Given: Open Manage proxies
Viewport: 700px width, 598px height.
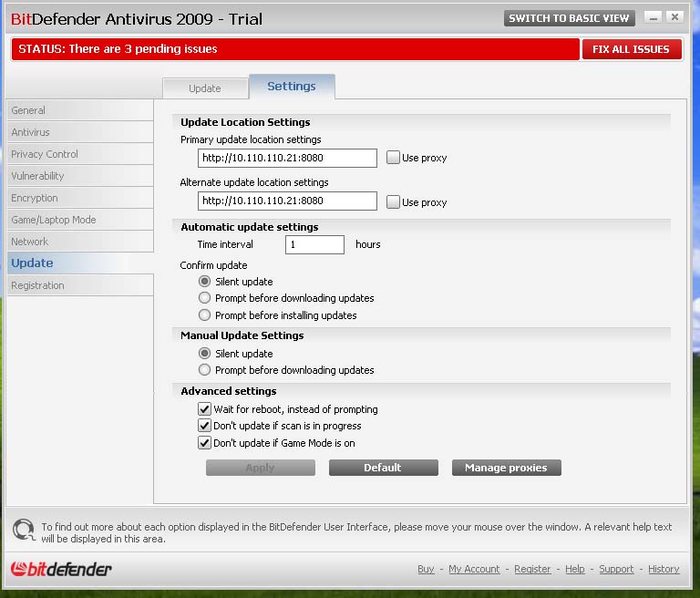Looking at the screenshot, I should pyautogui.click(x=506, y=468).
